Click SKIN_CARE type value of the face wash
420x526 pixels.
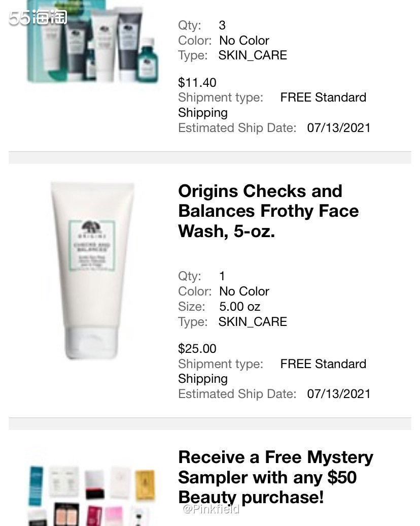(x=253, y=322)
